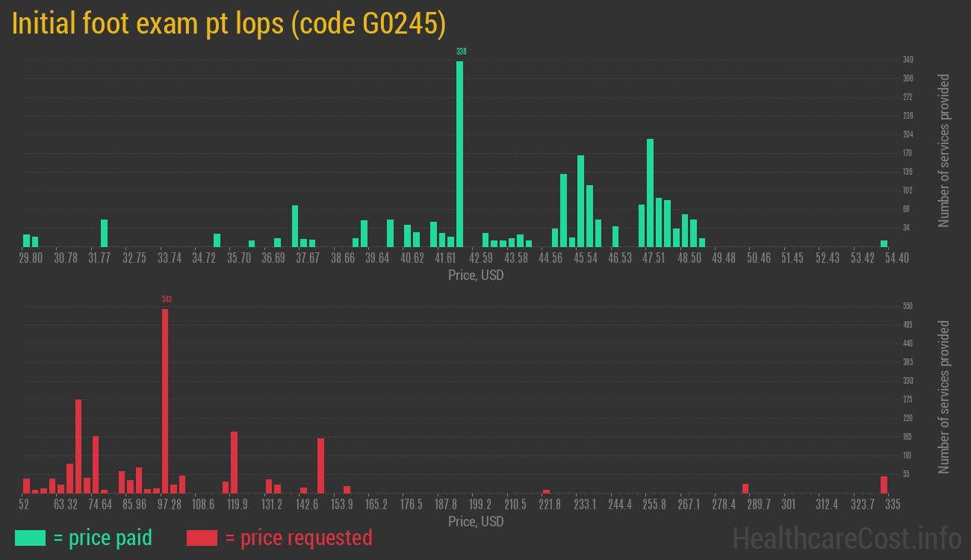Click the chart title with code G0245
The image size is (971, 560).
[x=229, y=24]
